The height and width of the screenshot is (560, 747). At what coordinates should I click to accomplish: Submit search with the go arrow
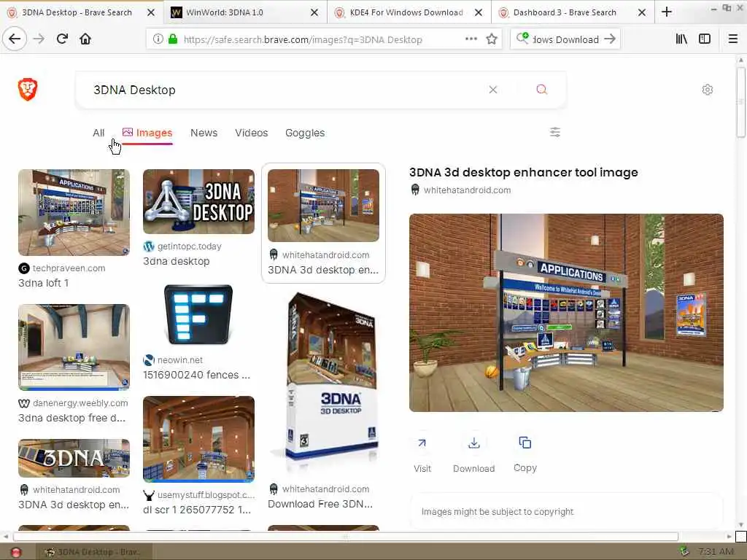(x=610, y=39)
